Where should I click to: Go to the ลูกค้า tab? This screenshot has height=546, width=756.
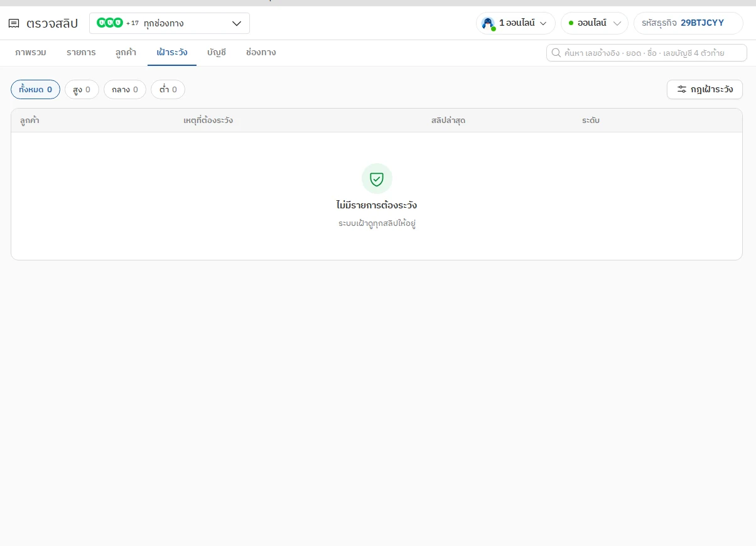(126, 53)
